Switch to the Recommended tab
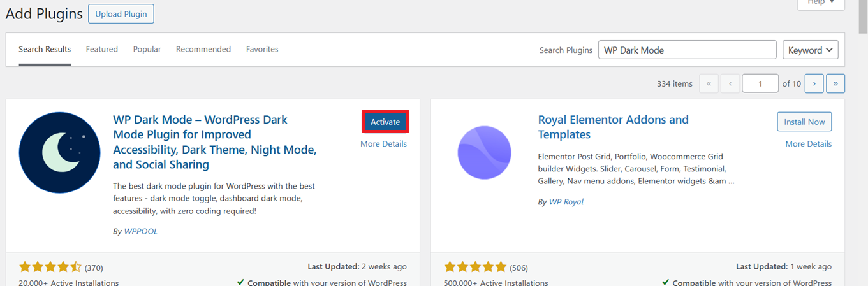 tap(203, 49)
